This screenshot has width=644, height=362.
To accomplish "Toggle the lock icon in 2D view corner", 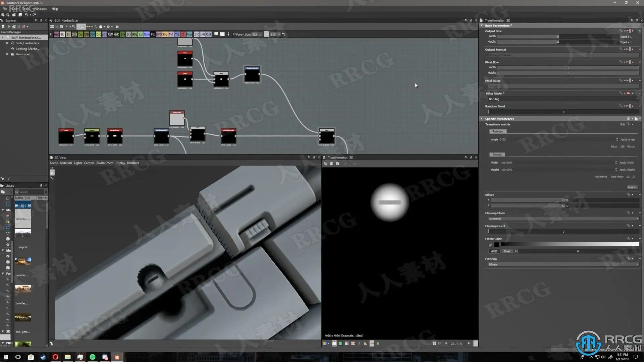I will (475, 343).
